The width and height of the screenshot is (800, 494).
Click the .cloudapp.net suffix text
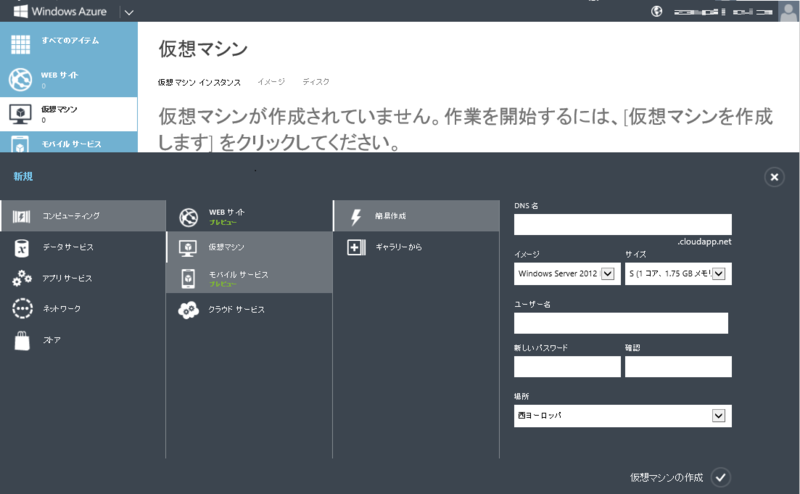coord(704,242)
